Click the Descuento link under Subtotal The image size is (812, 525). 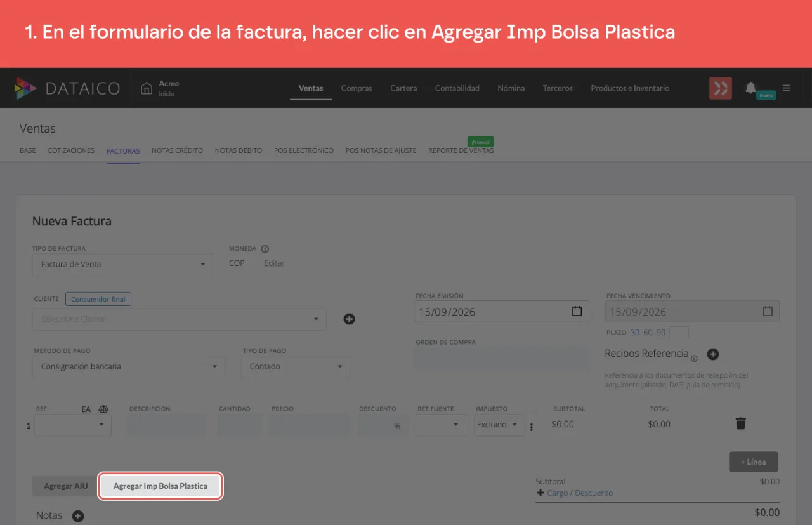click(x=594, y=493)
